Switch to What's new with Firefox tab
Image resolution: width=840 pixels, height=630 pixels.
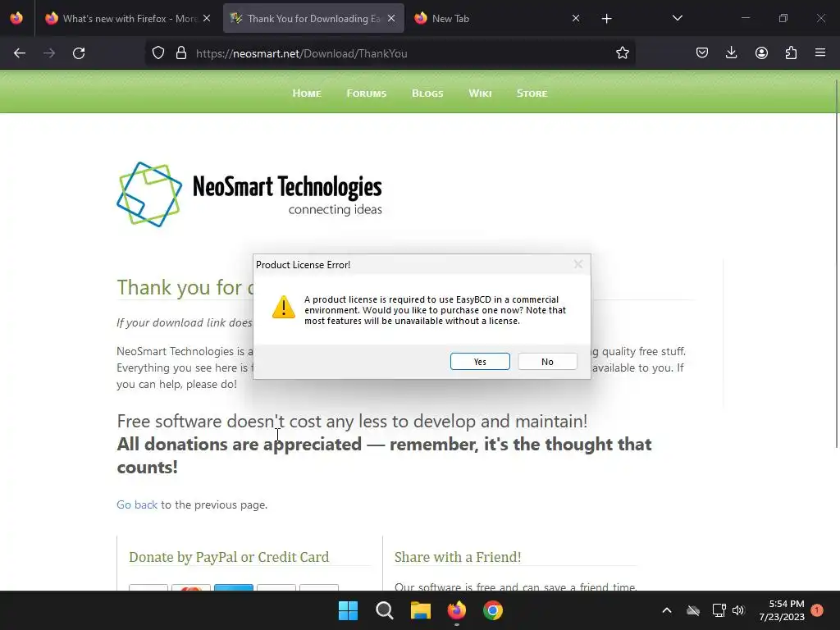pos(129,18)
